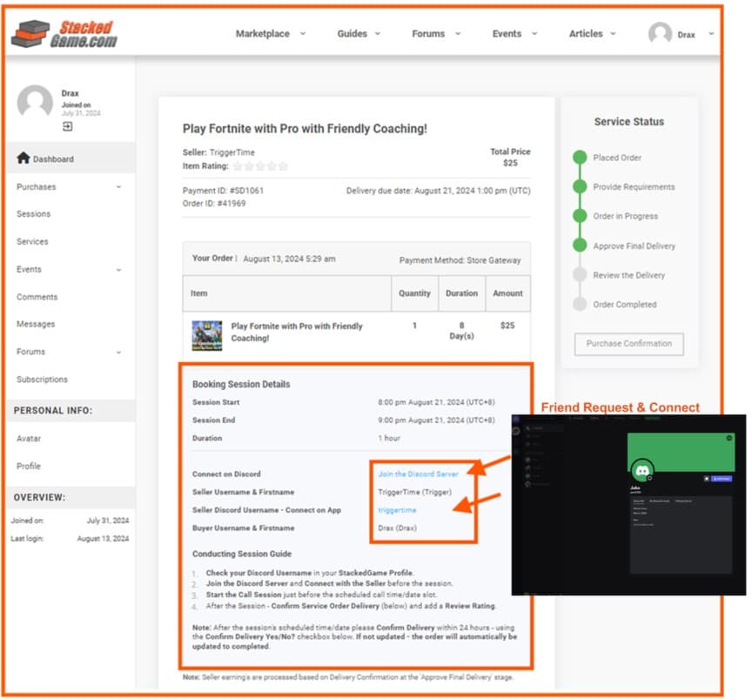
Task: Click the Session End time value
Action: tap(436, 420)
